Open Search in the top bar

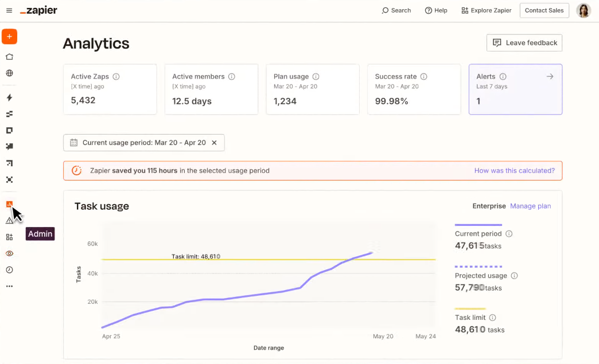tap(396, 10)
